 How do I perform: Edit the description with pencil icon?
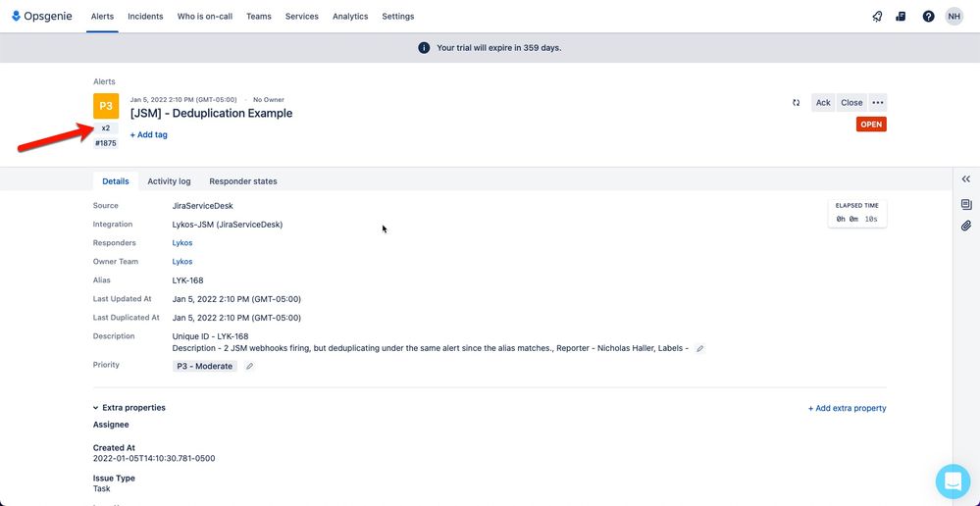tap(700, 348)
